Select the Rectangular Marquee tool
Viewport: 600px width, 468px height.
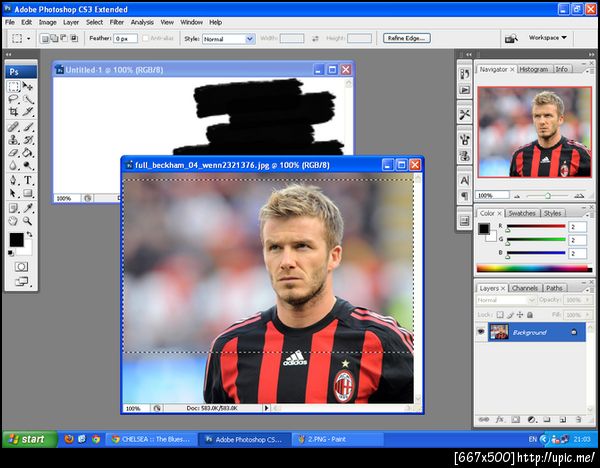(x=14, y=86)
